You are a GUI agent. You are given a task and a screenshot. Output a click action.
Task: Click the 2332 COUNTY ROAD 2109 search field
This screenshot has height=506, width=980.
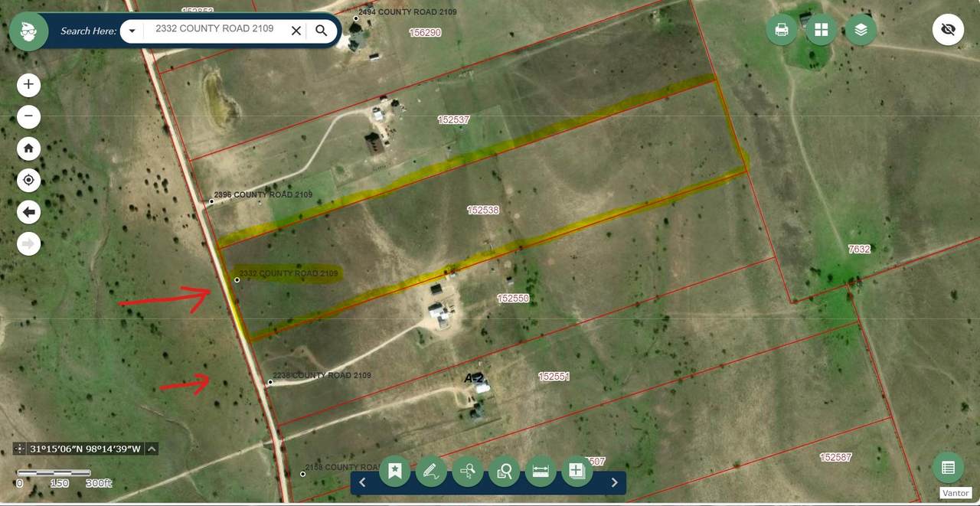(214, 29)
